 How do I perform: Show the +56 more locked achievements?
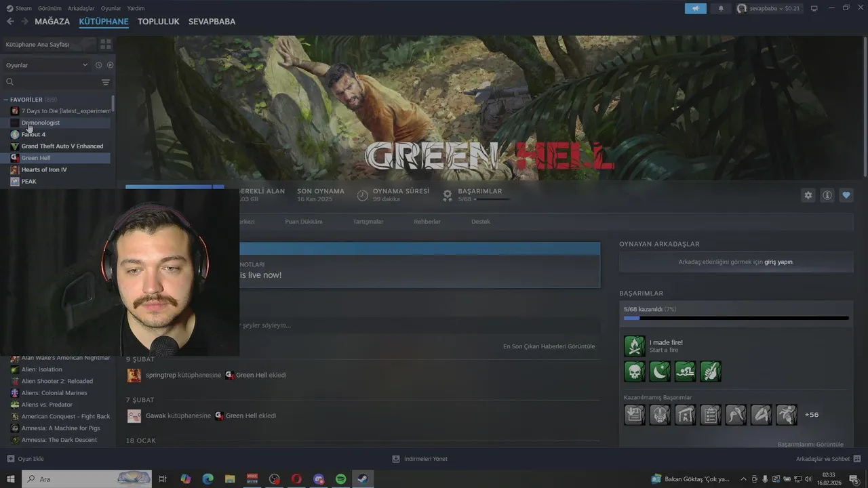[812, 414]
